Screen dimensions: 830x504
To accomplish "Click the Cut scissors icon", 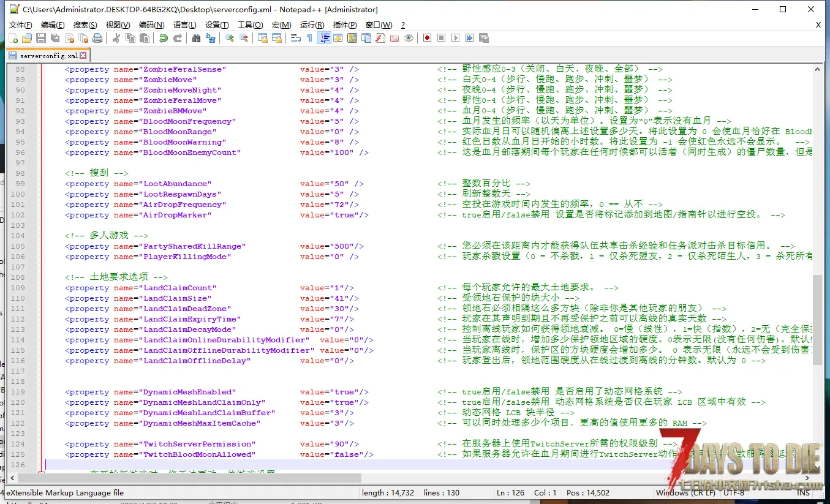I will [116, 38].
